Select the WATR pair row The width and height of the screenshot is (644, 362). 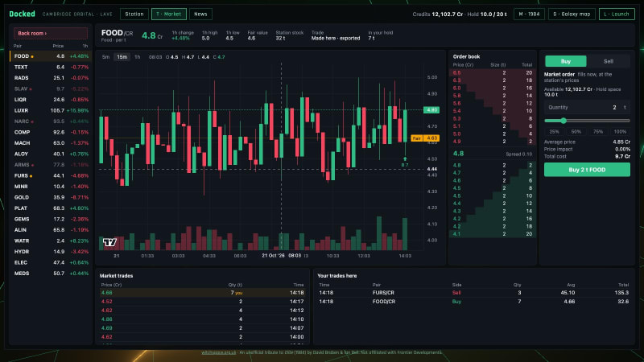point(50,241)
